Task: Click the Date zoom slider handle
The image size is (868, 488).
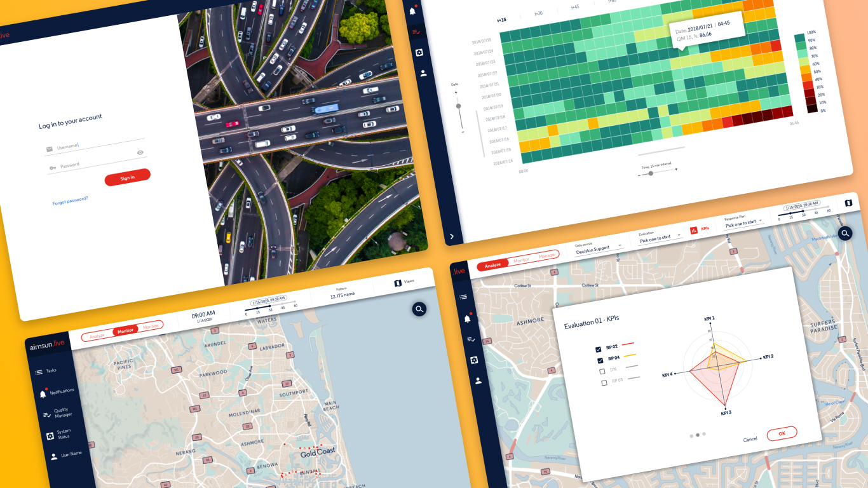Action: [458, 106]
